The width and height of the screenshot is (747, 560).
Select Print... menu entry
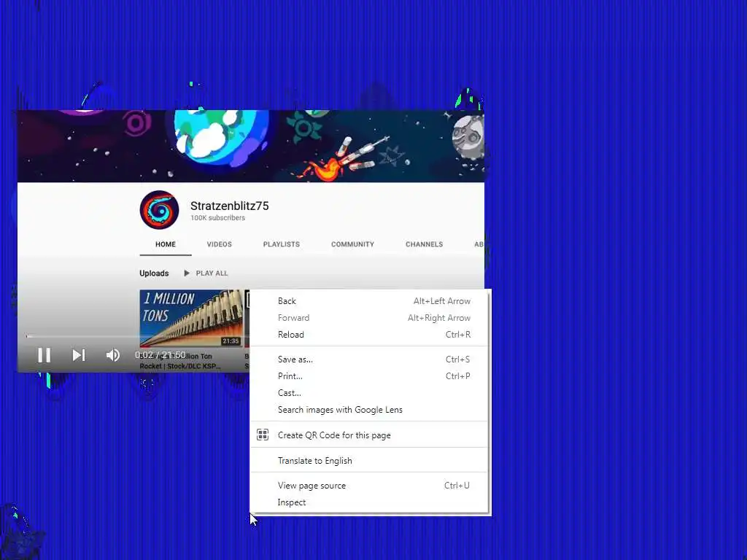coord(369,376)
